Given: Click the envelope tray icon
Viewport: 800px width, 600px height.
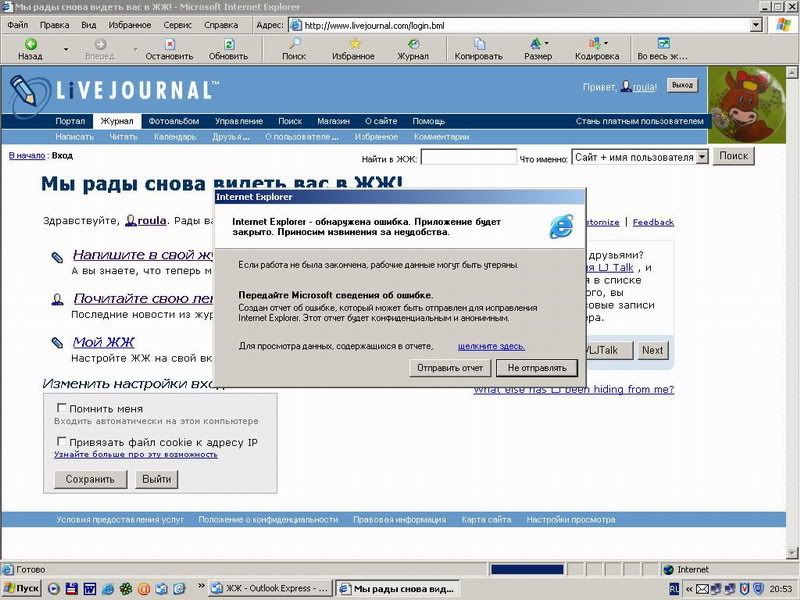Looking at the screenshot, I should coord(702,589).
